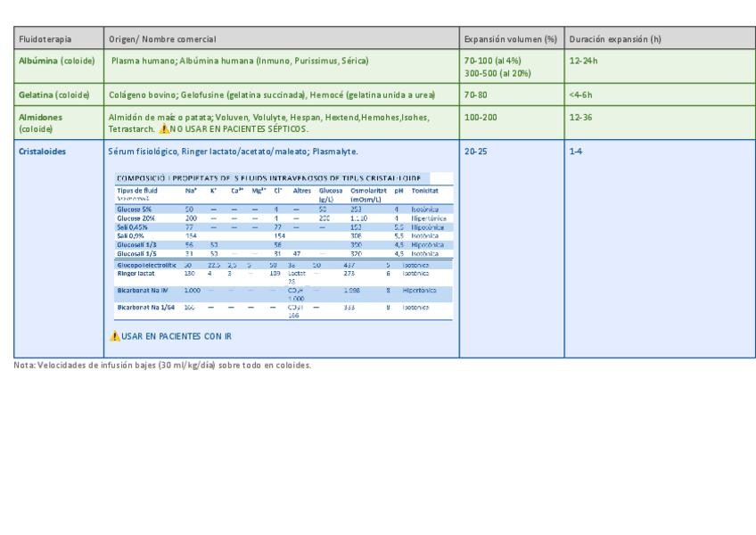Select the '12-36' duration cell for Almidones
Viewport: 756px width, 535px height.
pyautogui.click(x=581, y=117)
